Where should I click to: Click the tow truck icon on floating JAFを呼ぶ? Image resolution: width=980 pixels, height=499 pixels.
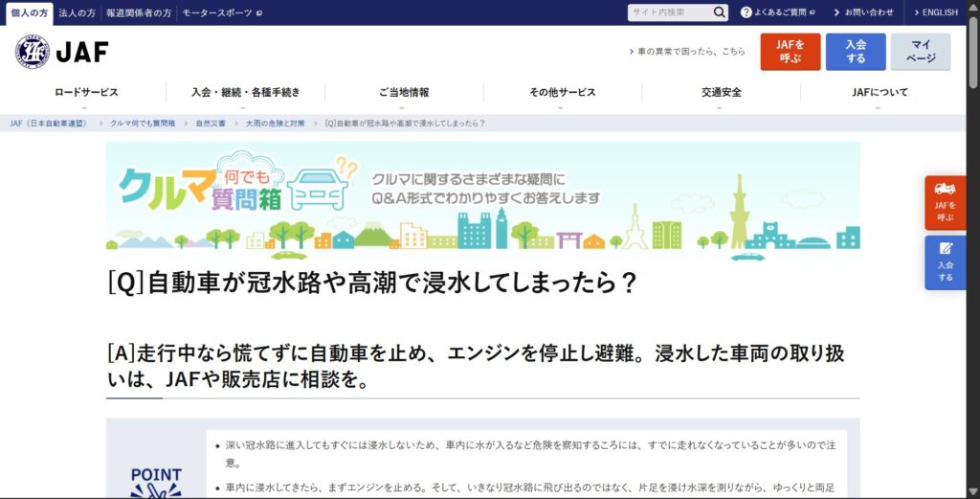[945, 189]
